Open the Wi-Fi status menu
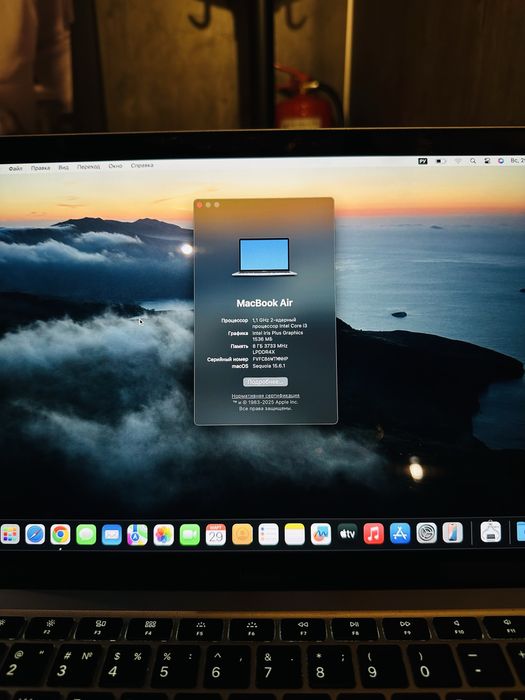This screenshot has height=700, width=525. (458, 161)
